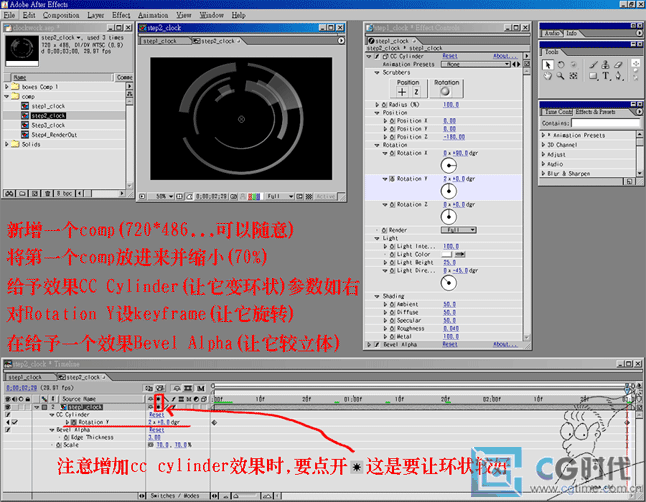The height and width of the screenshot is (502, 646).
Task: Click the region of interest icon in viewer
Action: (x=300, y=197)
